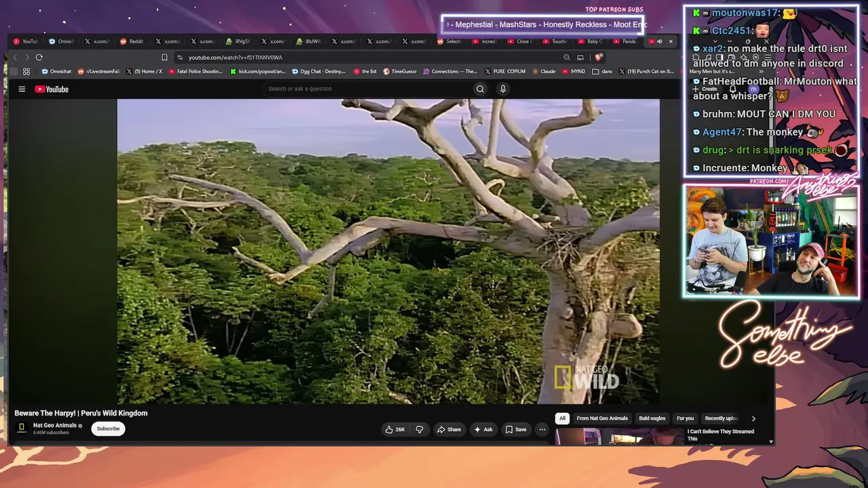Dislike the video with thumbs down
The height and width of the screenshot is (488, 868).
[420, 429]
